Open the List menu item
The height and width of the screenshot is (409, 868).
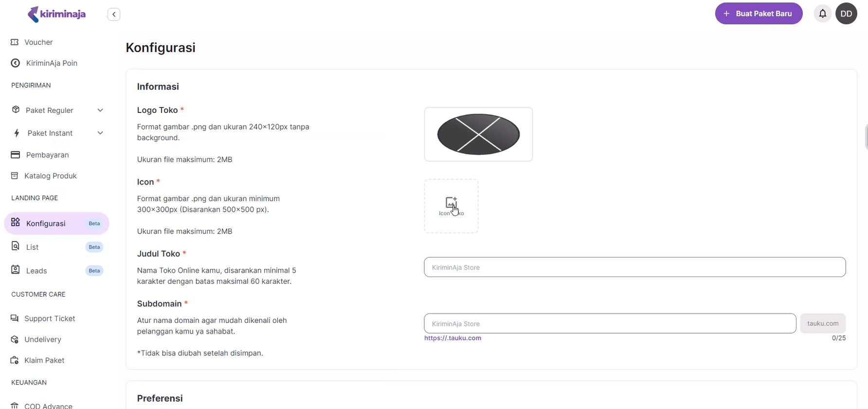click(x=33, y=247)
